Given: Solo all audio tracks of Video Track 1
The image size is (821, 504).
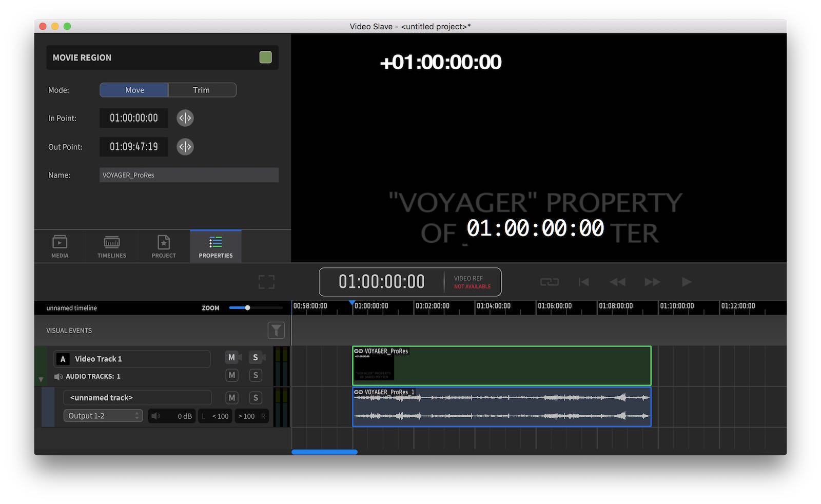Looking at the screenshot, I should tap(256, 375).
